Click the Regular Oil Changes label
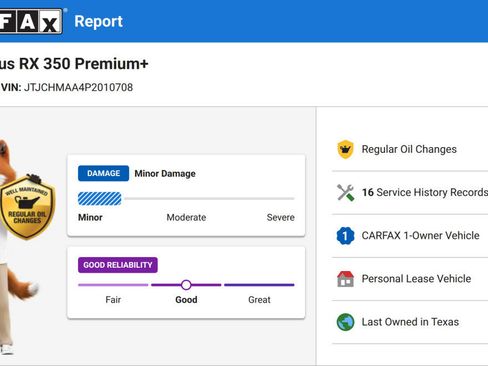The width and height of the screenshot is (488, 366). [x=409, y=149]
